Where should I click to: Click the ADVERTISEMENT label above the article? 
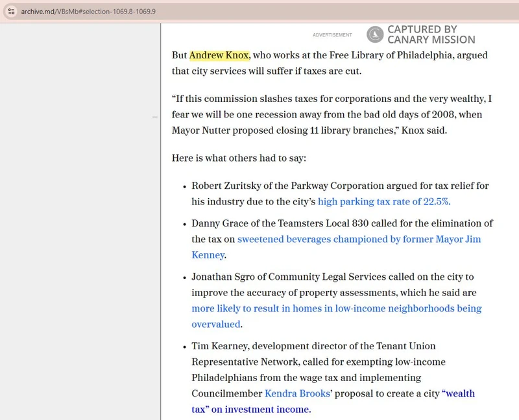[332, 35]
